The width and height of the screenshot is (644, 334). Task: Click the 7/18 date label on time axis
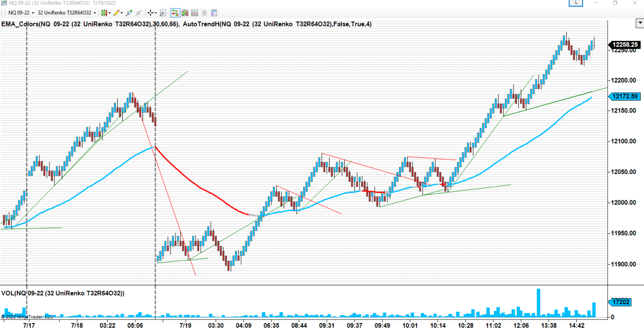77,326
